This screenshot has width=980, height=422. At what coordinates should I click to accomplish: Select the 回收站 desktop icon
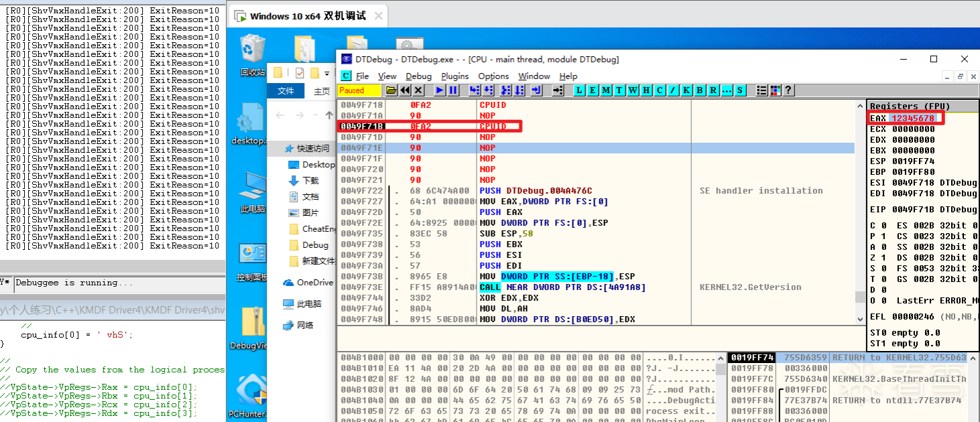click(x=252, y=56)
